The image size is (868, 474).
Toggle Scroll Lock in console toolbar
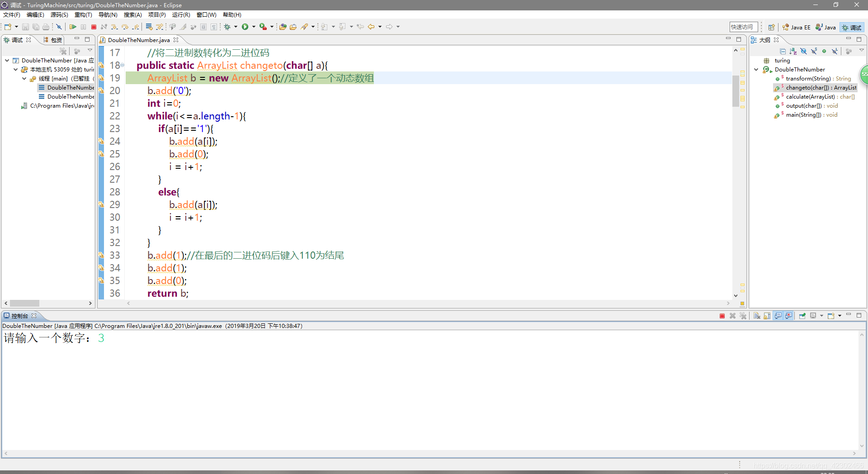767,316
